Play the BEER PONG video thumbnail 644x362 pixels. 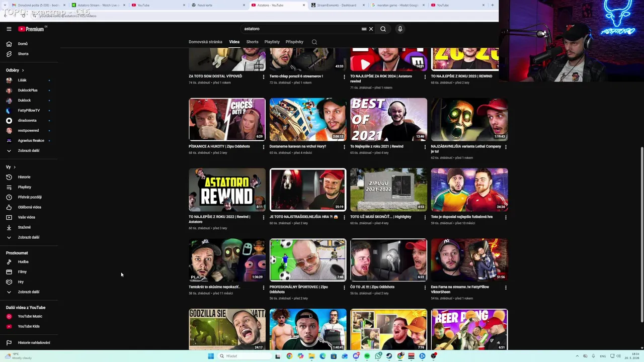pos(469,329)
